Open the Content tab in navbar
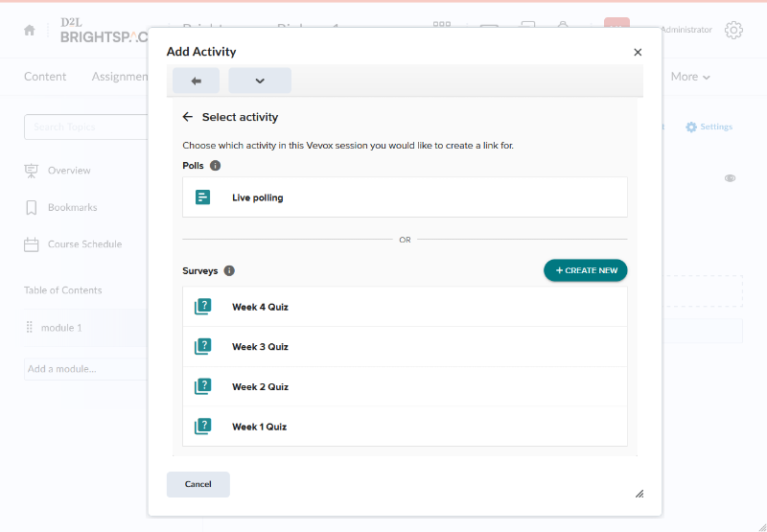The width and height of the screenshot is (767, 532). pos(45,77)
